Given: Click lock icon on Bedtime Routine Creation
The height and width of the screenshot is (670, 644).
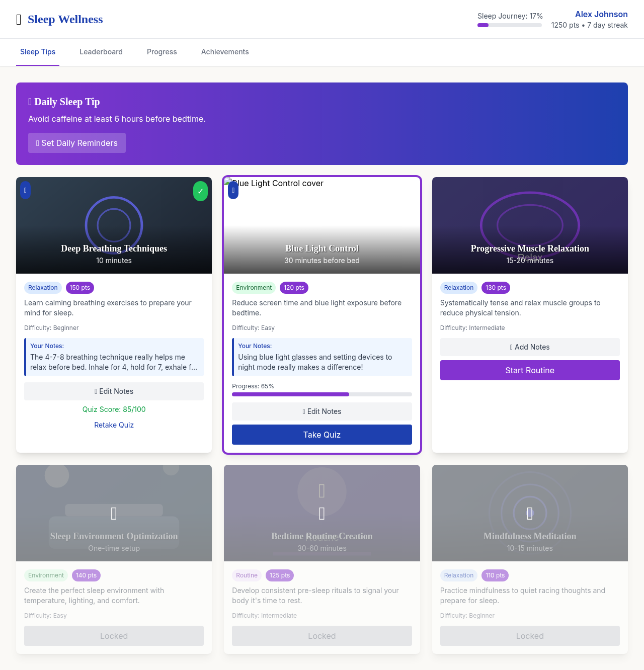Looking at the screenshot, I should pos(322,514).
